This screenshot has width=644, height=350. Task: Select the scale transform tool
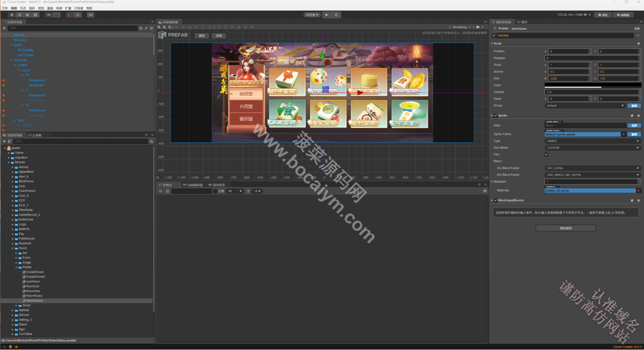tap(27, 15)
